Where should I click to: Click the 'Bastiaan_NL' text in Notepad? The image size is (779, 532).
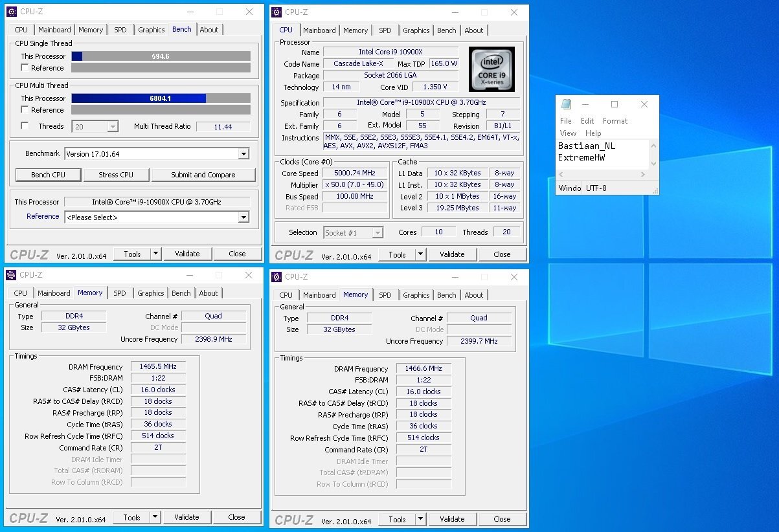coord(587,146)
